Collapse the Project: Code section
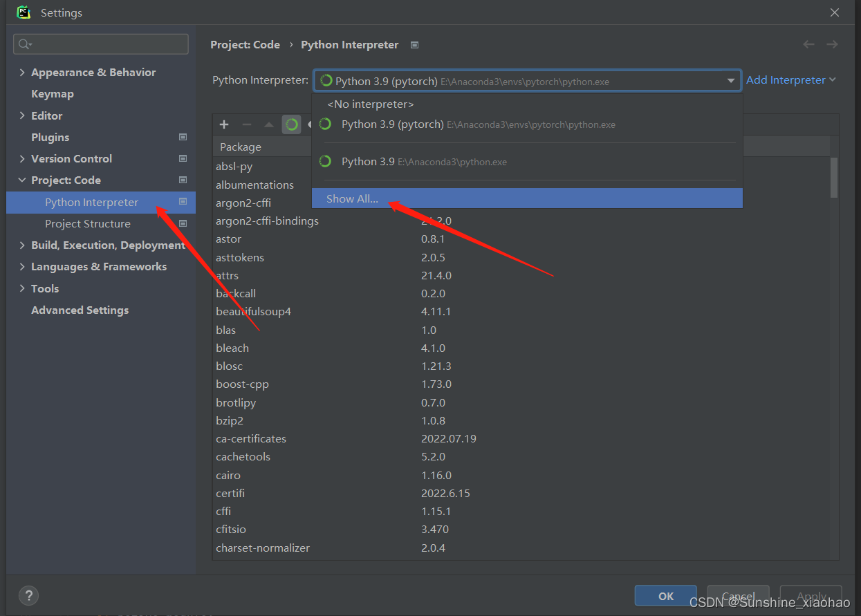The width and height of the screenshot is (861, 616). point(20,180)
